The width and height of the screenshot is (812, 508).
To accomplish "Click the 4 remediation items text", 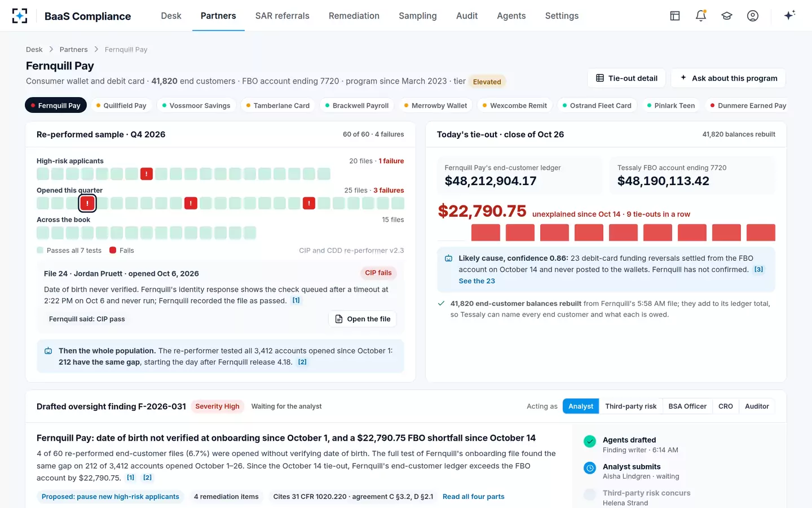I will (226, 497).
